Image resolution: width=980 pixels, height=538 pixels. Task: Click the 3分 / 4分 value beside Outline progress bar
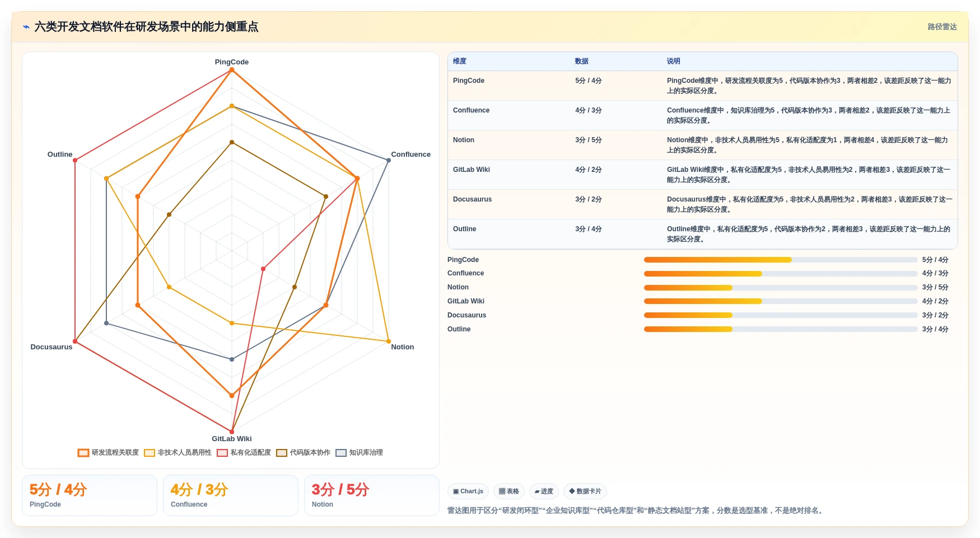click(x=935, y=329)
